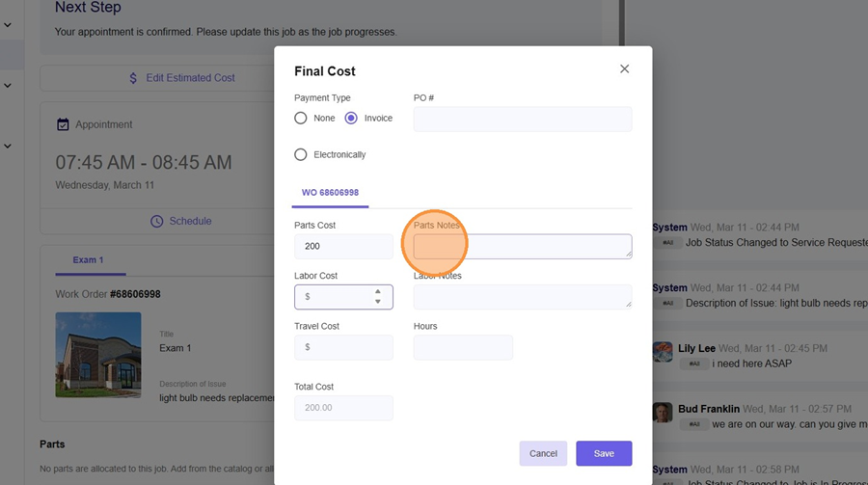
Task: Click the Parts Notes text area
Action: pyautogui.click(x=522, y=247)
